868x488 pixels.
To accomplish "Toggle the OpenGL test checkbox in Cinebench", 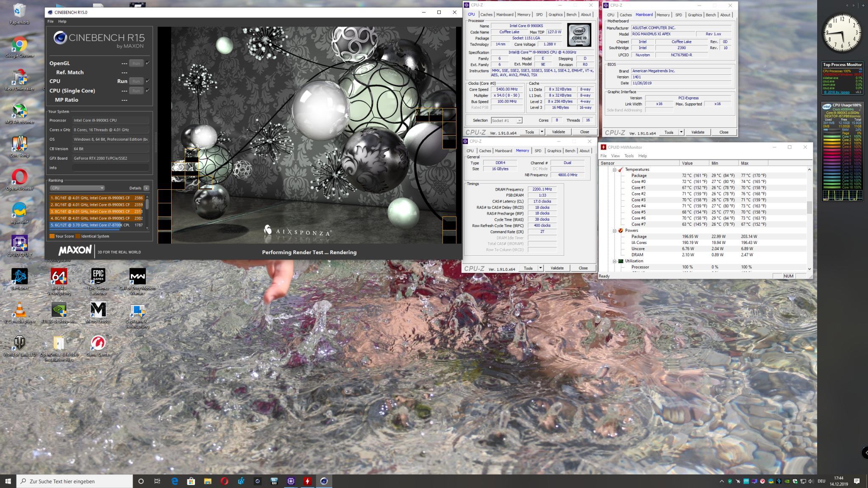I will [x=147, y=63].
